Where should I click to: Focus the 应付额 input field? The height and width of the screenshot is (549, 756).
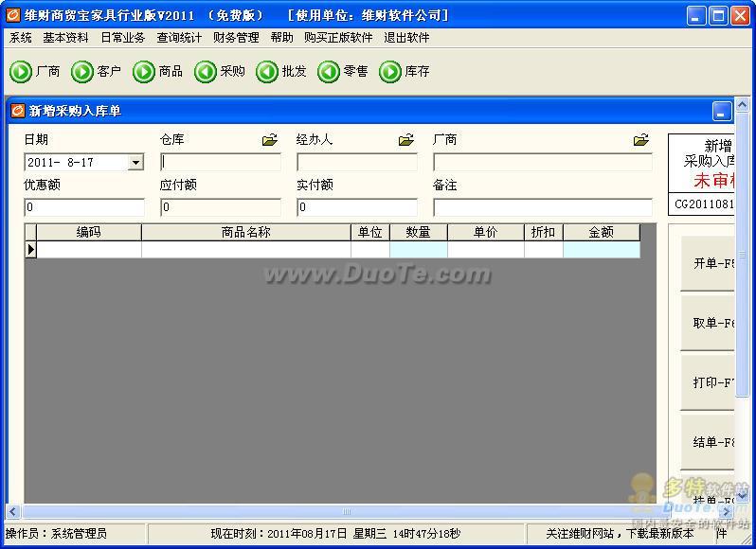221,207
